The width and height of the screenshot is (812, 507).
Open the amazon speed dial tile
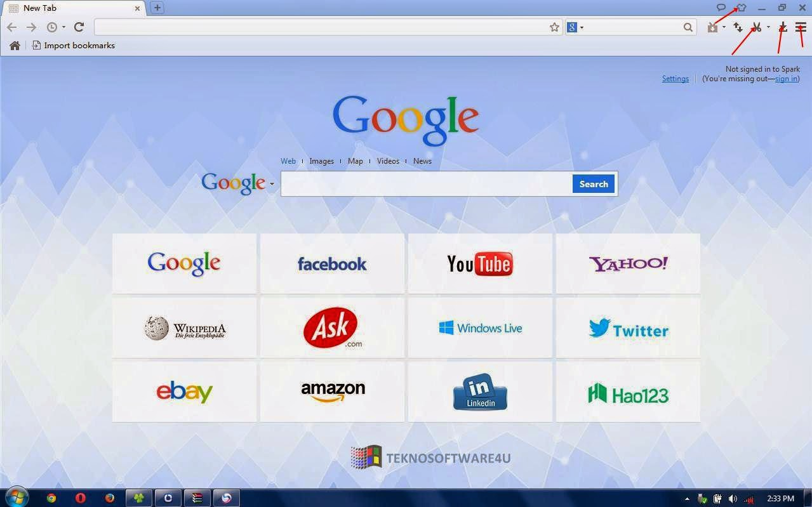coord(332,392)
